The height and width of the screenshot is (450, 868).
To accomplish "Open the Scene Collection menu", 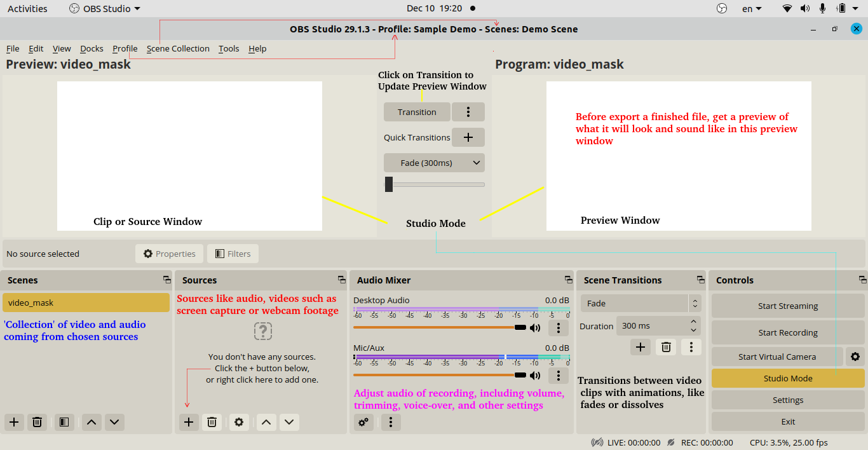I will (178, 48).
